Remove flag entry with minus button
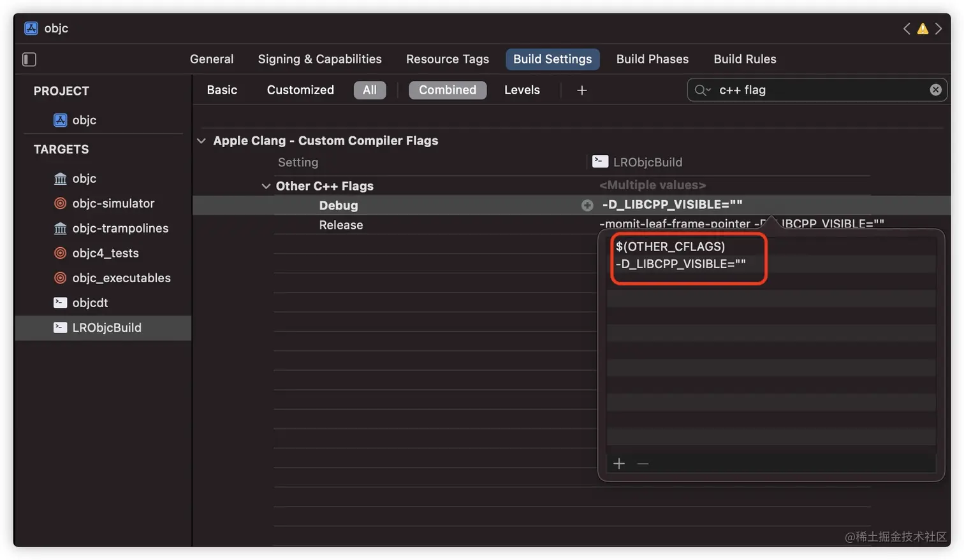The image size is (964, 560). tap(643, 463)
